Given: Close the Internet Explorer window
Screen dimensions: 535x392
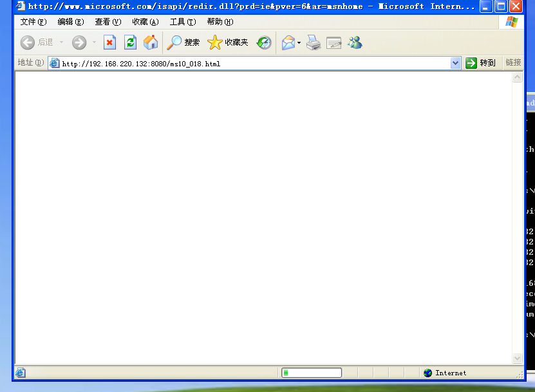Looking at the screenshot, I should tap(516, 6).
